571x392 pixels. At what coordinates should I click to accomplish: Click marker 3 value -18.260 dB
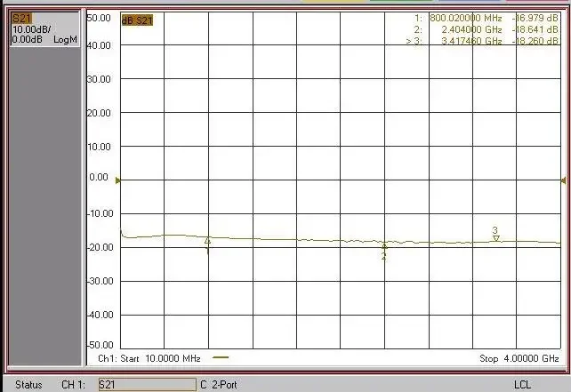point(535,41)
